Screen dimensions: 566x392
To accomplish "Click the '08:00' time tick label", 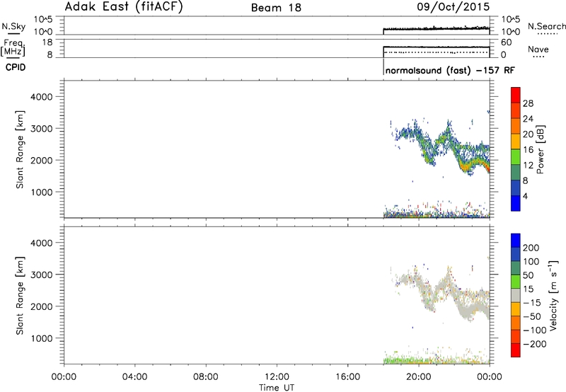I will click(x=205, y=377).
